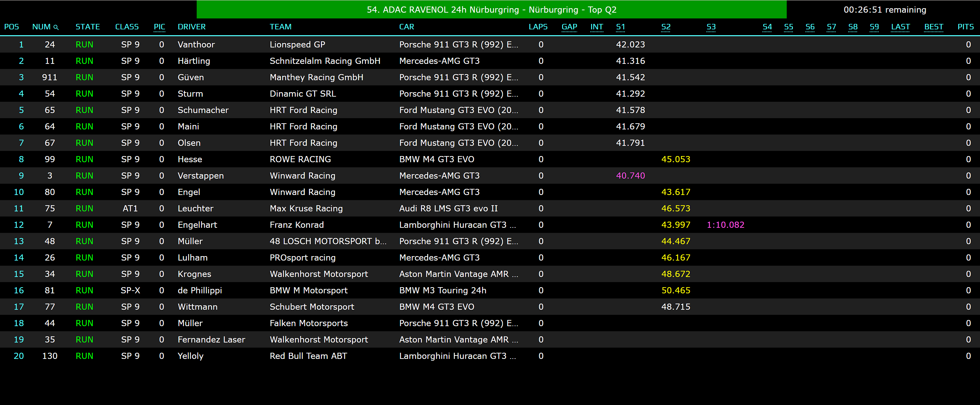The height and width of the screenshot is (405, 980).
Task: Click team name Falken Motorsports
Action: coord(309,323)
